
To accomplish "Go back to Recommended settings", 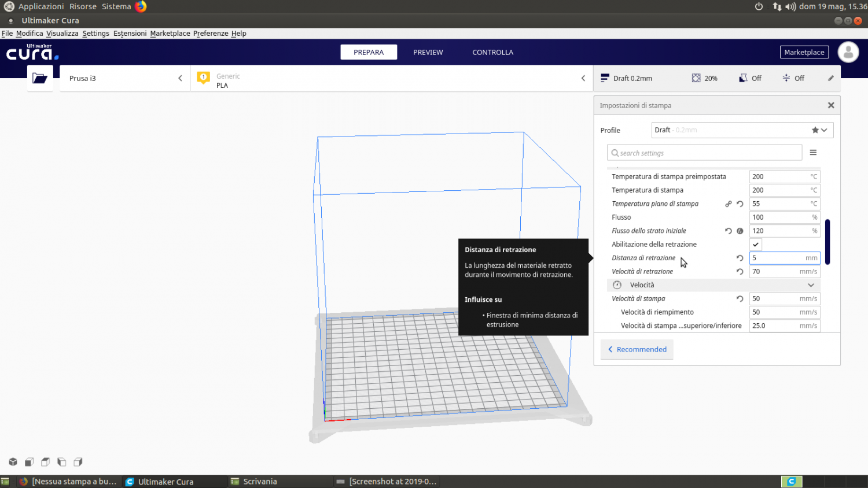I will click(637, 349).
